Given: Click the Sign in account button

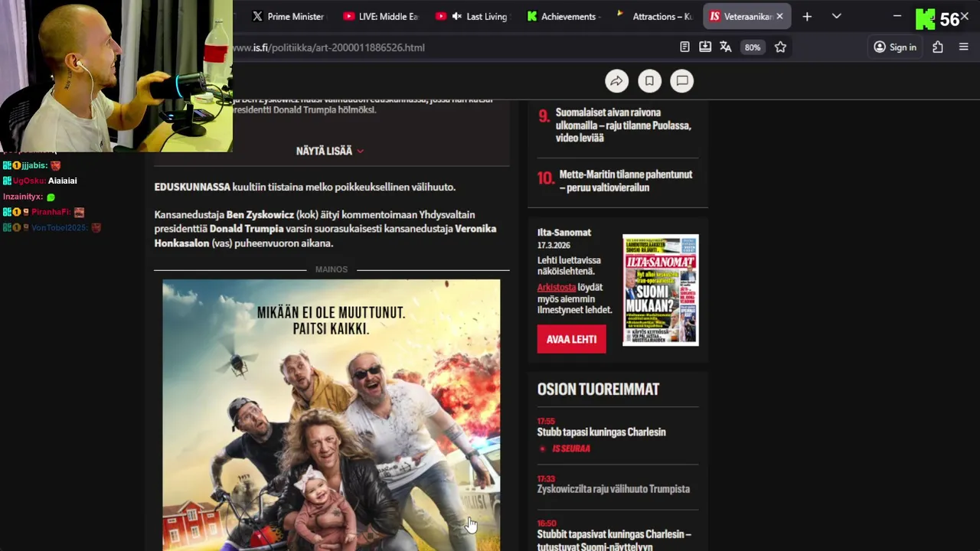Looking at the screenshot, I should [895, 47].
